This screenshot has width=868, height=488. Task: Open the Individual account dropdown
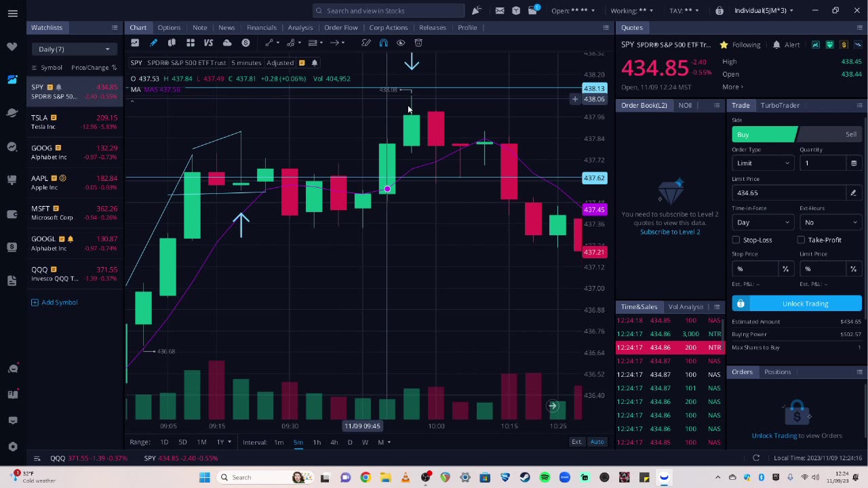(x=764, y=10)
